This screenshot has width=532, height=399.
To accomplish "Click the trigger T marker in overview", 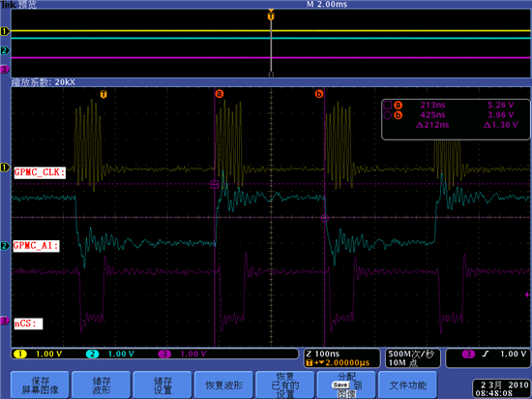I will [x=271, y=15].
